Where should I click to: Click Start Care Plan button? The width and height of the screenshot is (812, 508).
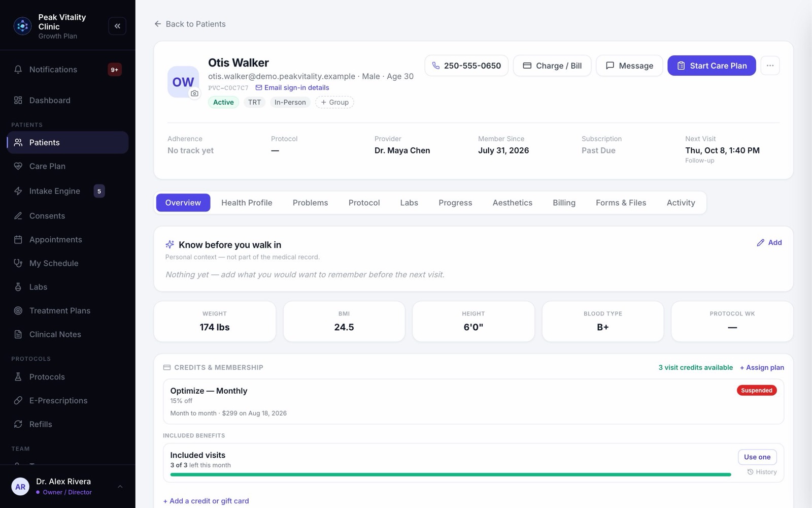click(x=712, y=66)
